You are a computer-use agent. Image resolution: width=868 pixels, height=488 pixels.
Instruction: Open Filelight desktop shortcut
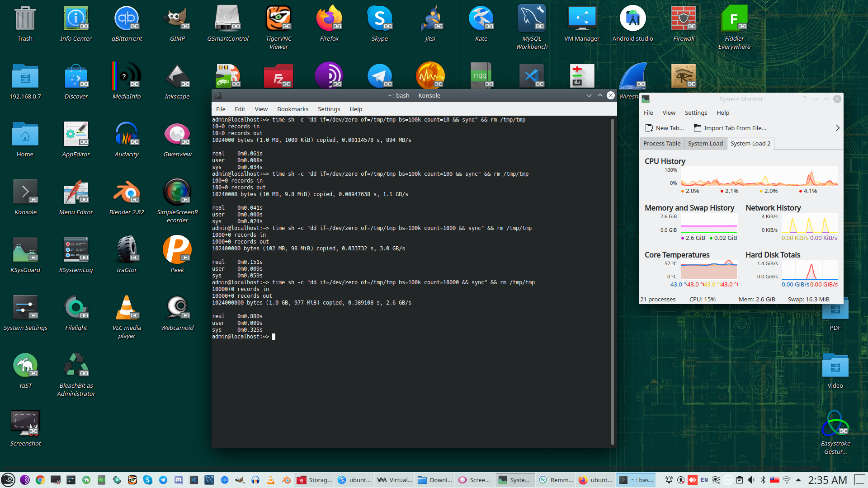point(76,308)
